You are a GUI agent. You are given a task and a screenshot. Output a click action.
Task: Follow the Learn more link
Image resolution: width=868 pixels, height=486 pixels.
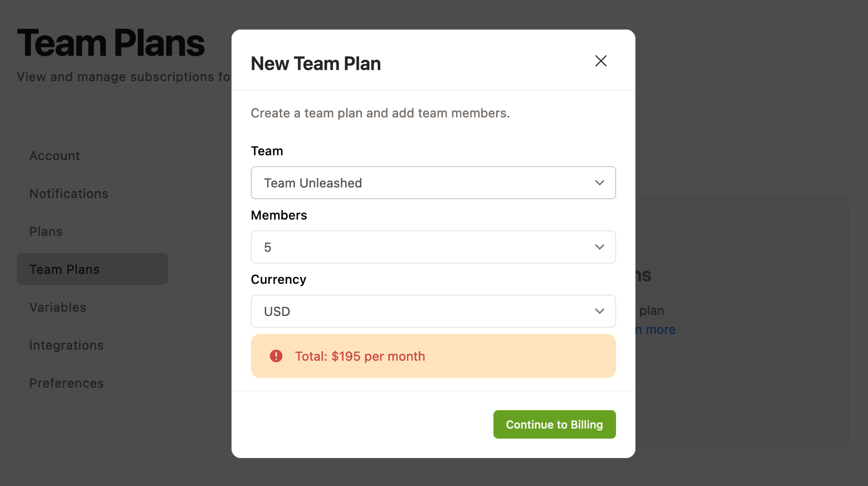(x=654, y=329)
